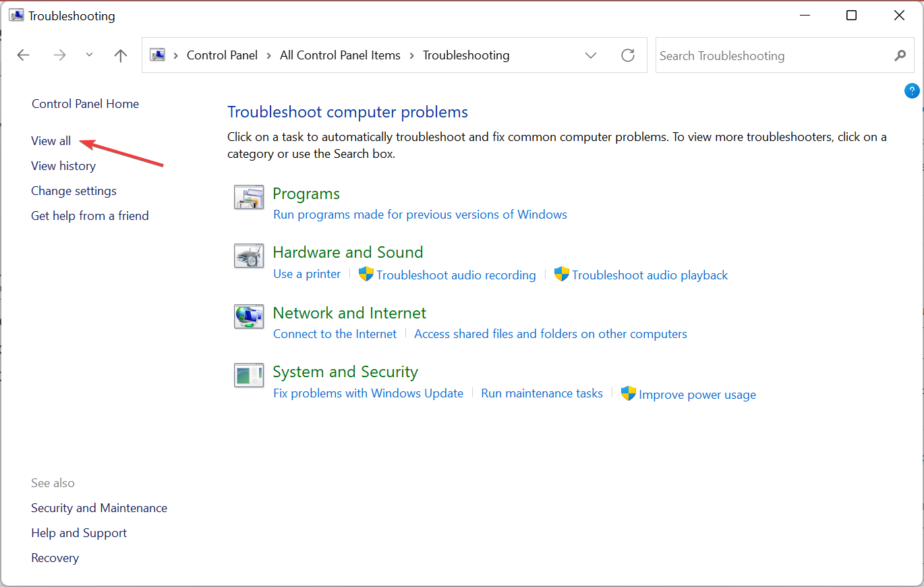
Task: Start Troubleshoot audio recording
Action: point(456,275)
